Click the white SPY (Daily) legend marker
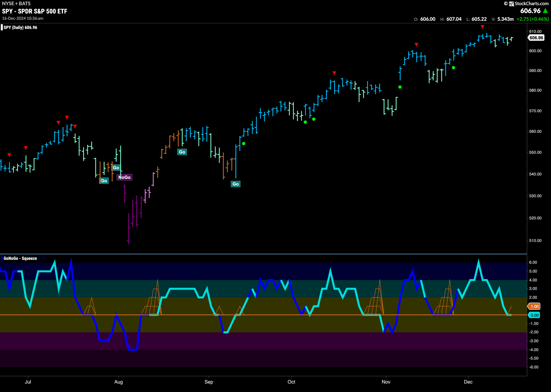This screenshot has height=392, width=551. (2, 27)
